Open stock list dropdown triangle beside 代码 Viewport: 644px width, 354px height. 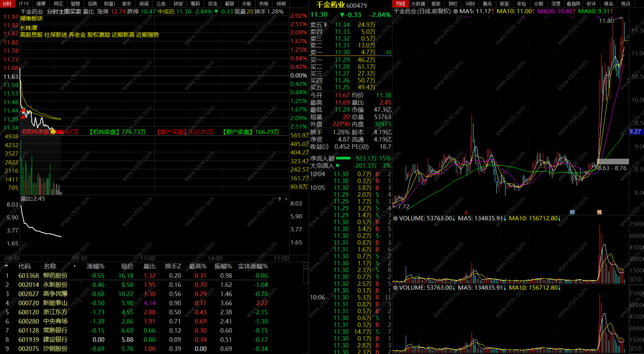[x=6, y=266]
